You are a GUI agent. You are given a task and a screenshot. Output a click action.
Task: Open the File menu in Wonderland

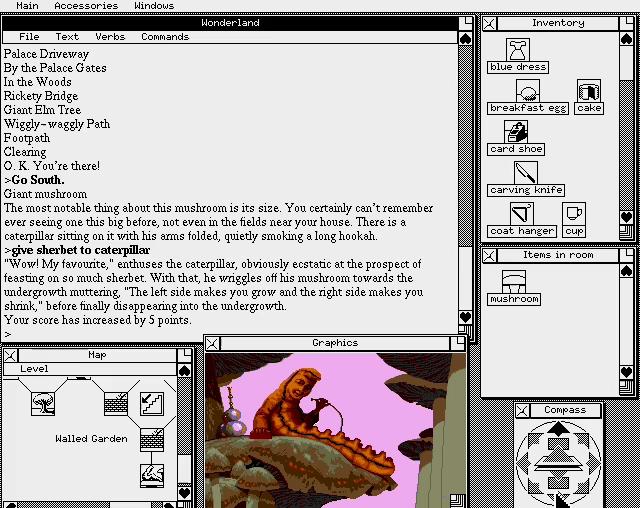click(x=29, y=37)
